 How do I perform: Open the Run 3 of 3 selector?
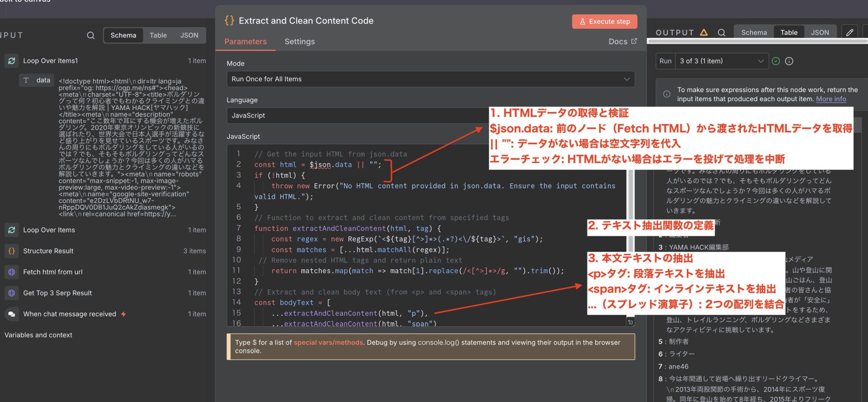pyautogui.click(x=721, y=61)
